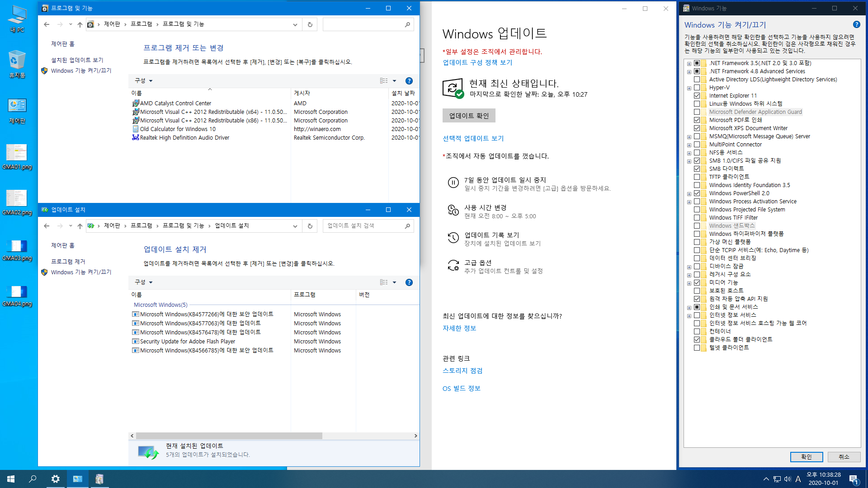Screen dimensions: 868x488
Task: Open the address bar history dropdown in Installed Updates
Action: [295, 226]
